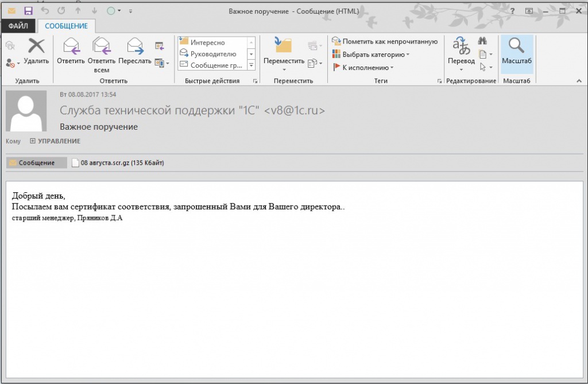Image resolution: width=588 pixels, height=384 pixels.
Task: Click the Переместить folder button
Action: (284, 53)
